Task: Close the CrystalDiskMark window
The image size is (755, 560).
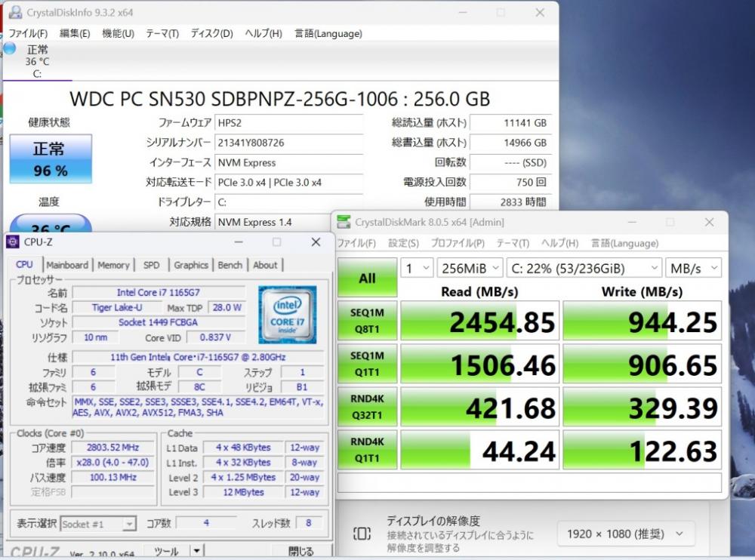Action: coord(709,222)
